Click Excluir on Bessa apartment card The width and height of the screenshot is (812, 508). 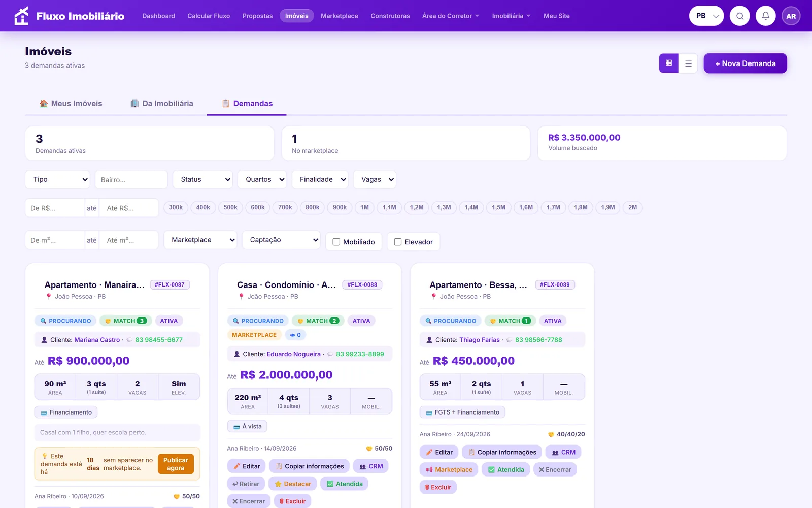(438, 487)
